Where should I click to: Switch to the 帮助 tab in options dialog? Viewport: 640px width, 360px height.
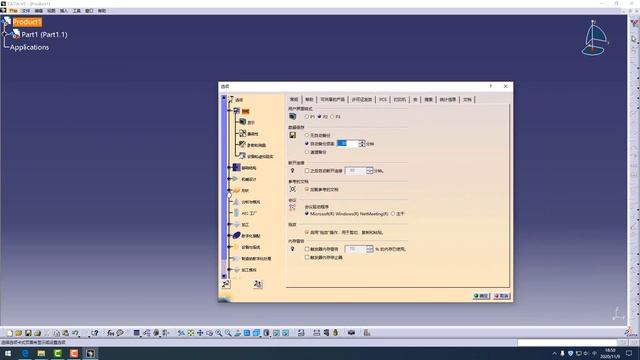(x=309, y=100)
